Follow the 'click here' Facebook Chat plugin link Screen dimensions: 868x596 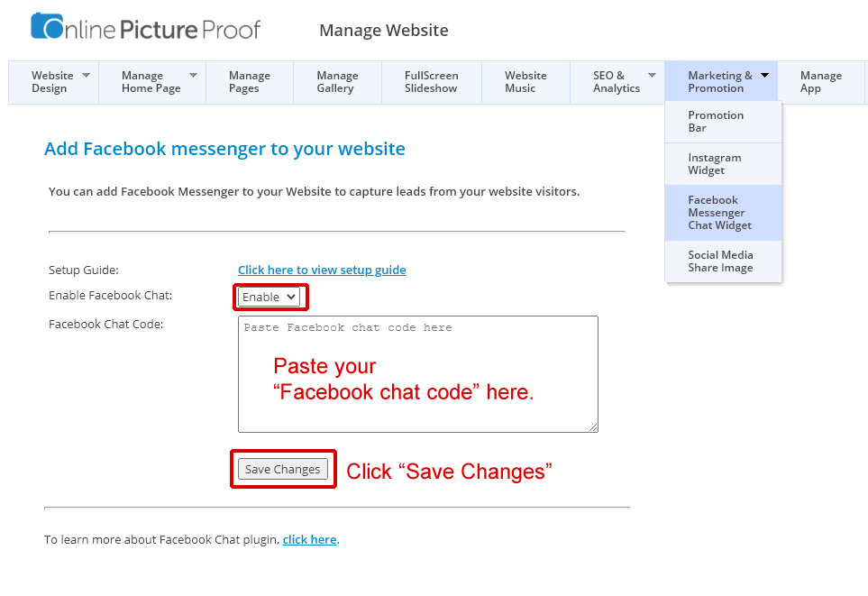pos(309,539)
